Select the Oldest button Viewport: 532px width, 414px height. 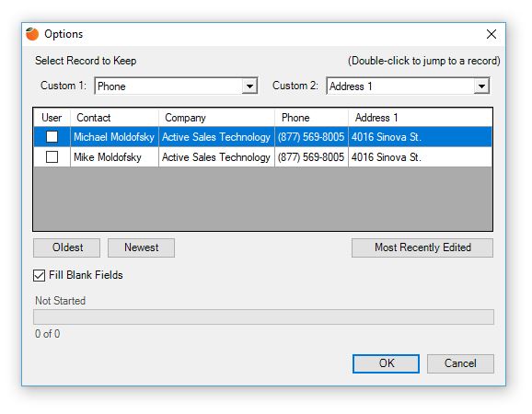tap(67, 247)
